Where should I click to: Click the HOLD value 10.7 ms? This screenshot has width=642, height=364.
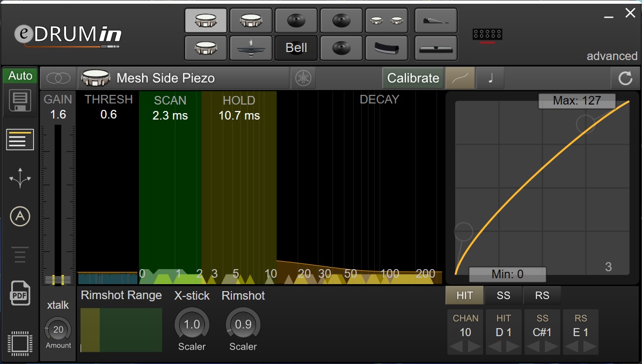tap(239, 116)
